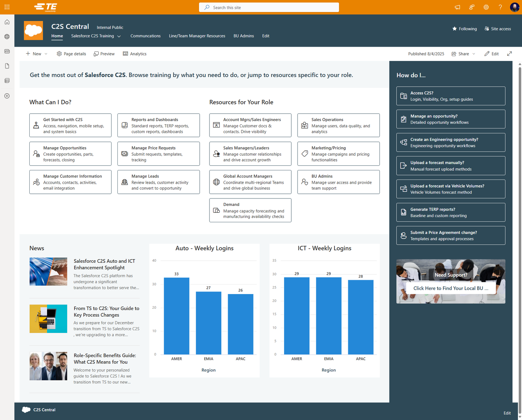Screen dimensions: 522x420
Task: Open the app launcher waffle icon
Action: pos(7,7)
